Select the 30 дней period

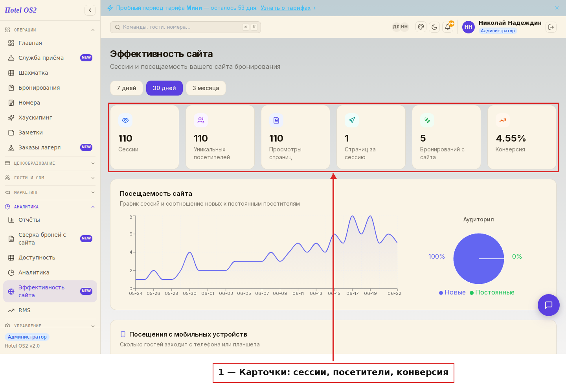164,88
